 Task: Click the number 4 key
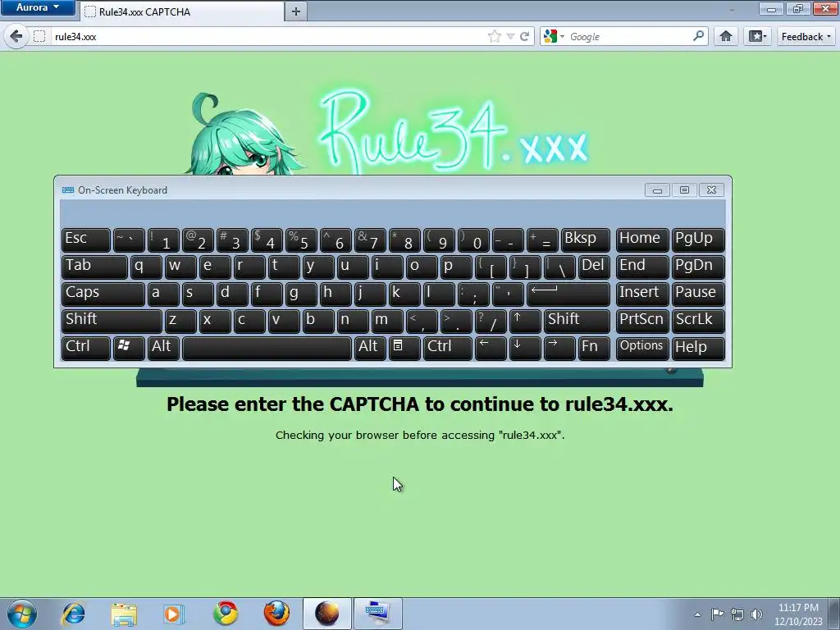pos(267,240)
